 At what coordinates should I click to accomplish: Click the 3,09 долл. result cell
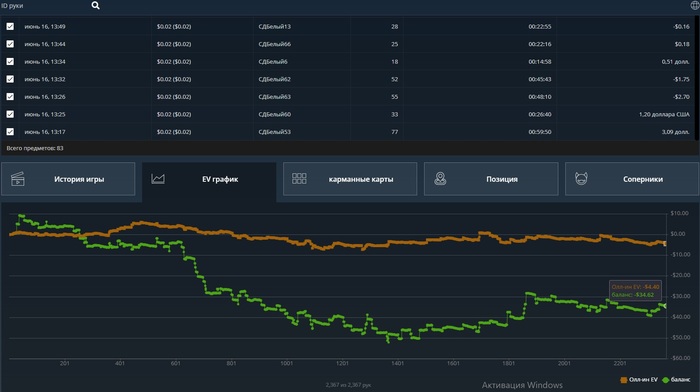tap(675, 132)
